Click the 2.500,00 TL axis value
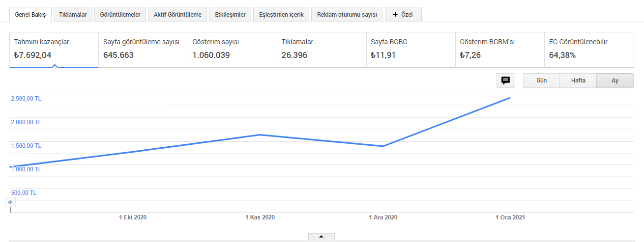644x242 pixels. coord(26,99)
